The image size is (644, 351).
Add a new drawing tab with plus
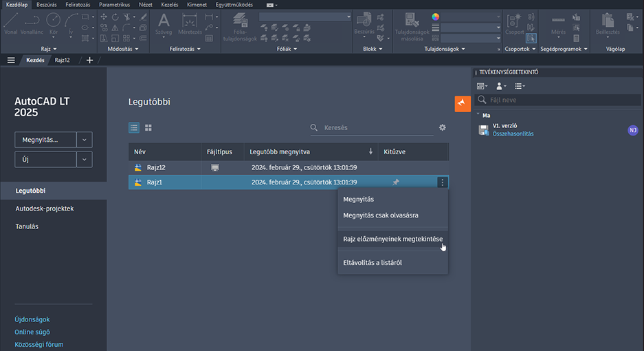pyautogui.click(x=89, y=60)
